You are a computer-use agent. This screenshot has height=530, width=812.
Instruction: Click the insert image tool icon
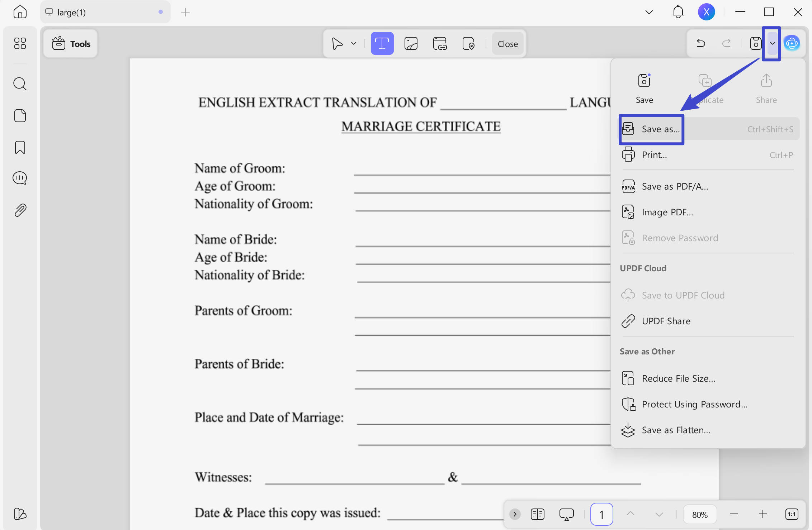click(411, 44)
